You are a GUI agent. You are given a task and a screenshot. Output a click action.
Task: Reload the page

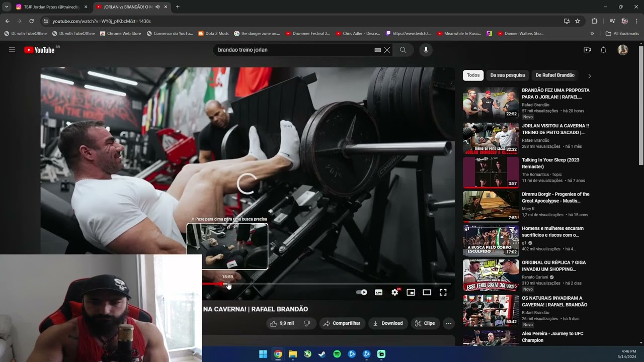click(31, 21)
